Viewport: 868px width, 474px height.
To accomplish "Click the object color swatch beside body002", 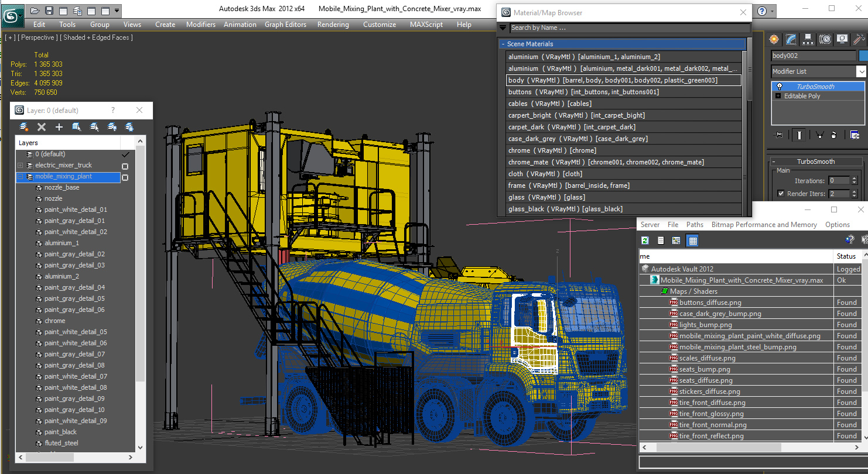I will pyautogui.click(x=863, y=56).
